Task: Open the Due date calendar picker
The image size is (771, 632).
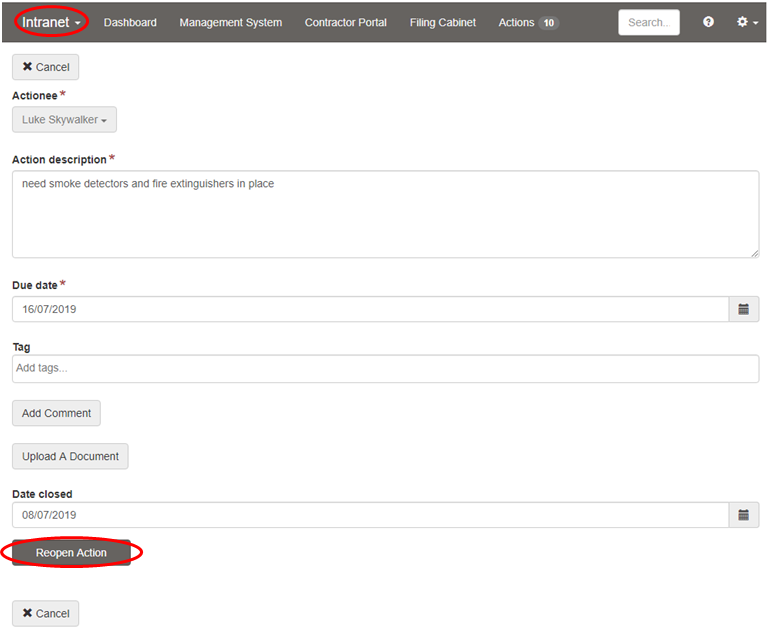Action: 743,310
